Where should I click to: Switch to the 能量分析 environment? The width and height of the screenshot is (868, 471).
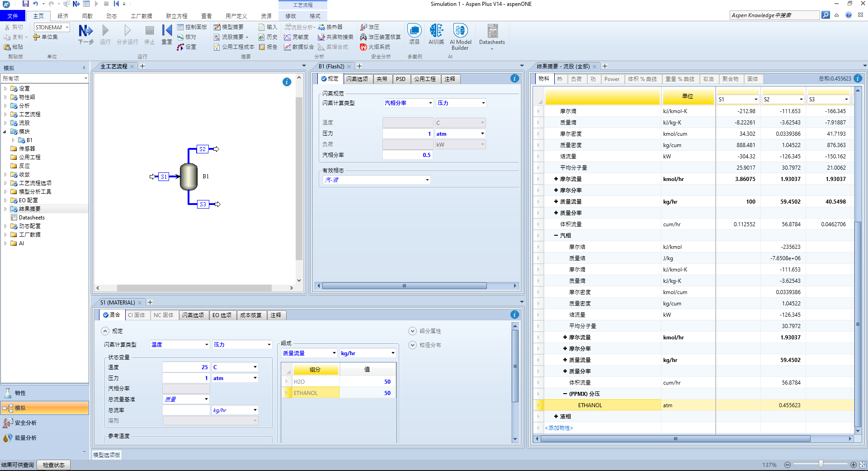point(45,438)
